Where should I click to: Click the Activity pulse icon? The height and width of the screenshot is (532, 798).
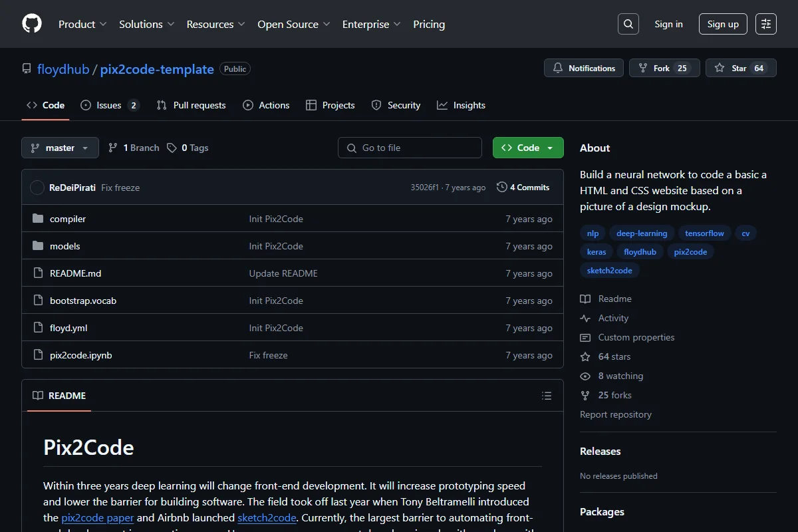585,318
